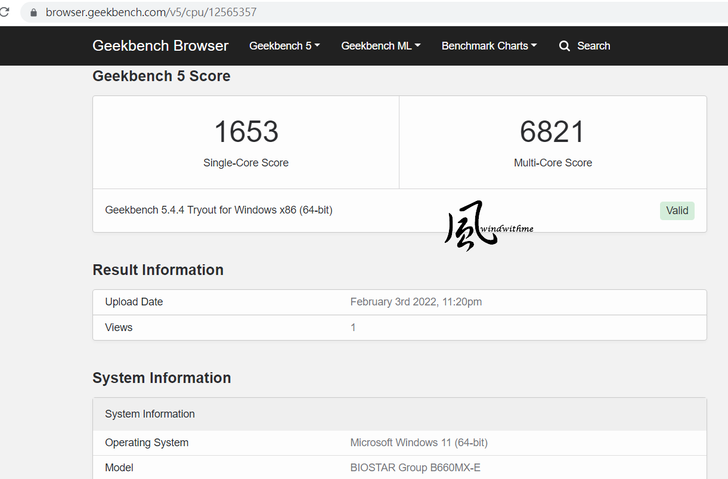This screenshot has width=728, height=479.
Task: Click the Views count value
Action: click(353, 327)
